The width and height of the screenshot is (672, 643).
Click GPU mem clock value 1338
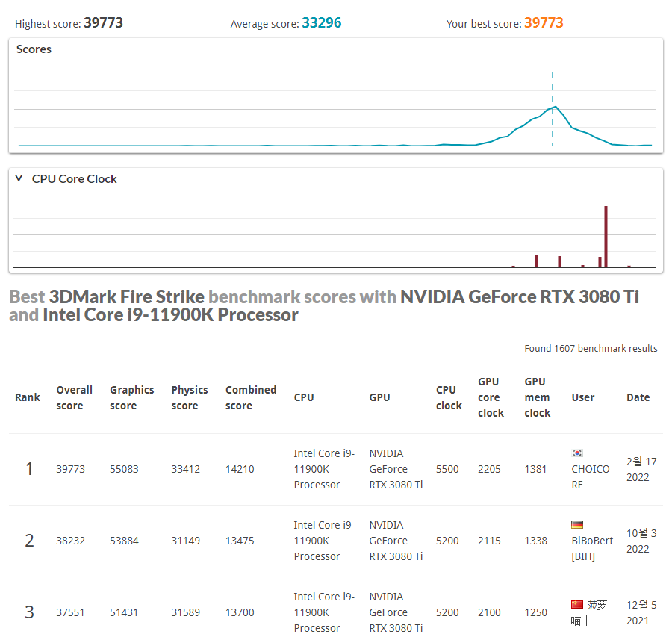coord(535,541)
